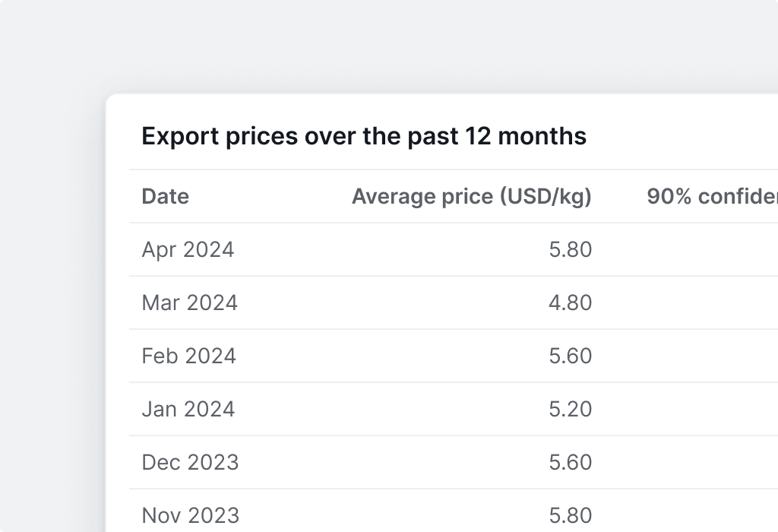Click the 5.80 price for Nov 2023
Screen dimensions: 778x532
click(x=570, y=516)
